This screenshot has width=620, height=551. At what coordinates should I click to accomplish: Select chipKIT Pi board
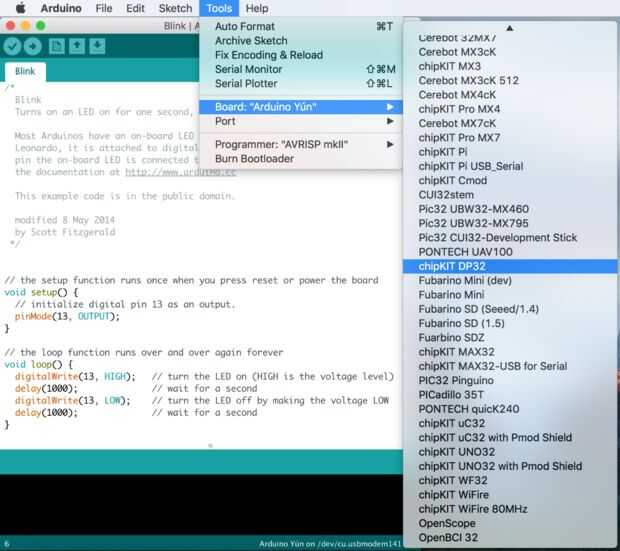click(510, 151)
